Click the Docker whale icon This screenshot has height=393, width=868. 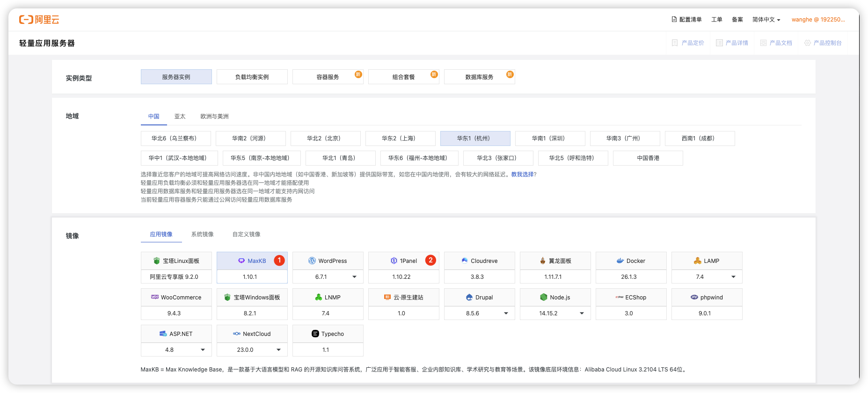point(620,261)
